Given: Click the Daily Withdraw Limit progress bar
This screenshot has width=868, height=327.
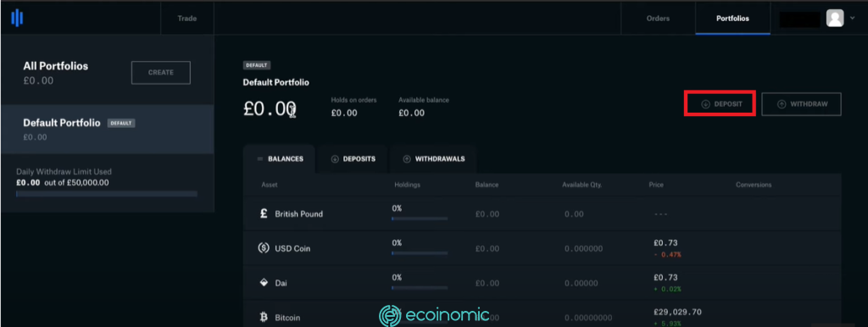Looking at the screenshot, I should (107, 194).
